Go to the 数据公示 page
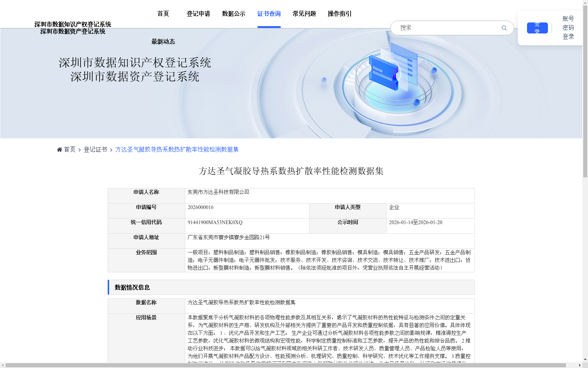Screen dimensions: 588x368 click(x=234, y=14)
